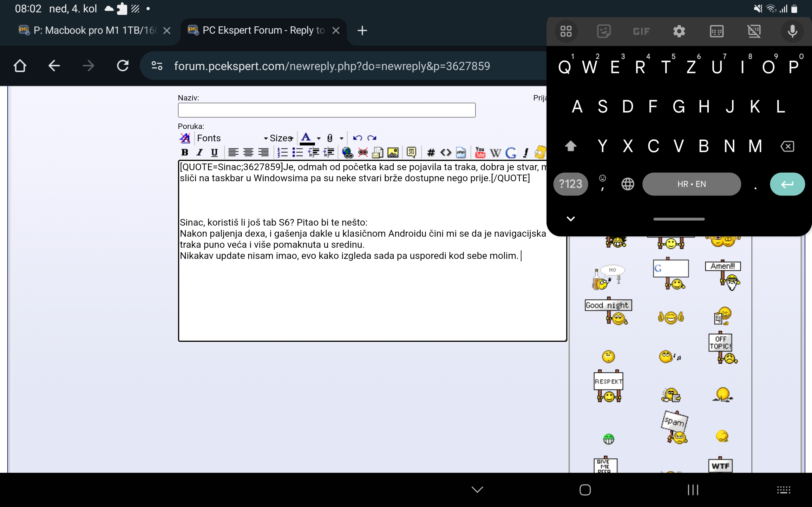Open the Sizes dropdown
Image resolution: width=812 pixels, height=507 pixels.
[281, 138]
